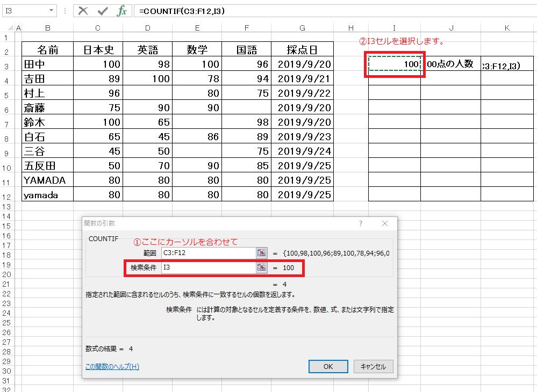The height and width of the screenshot is (392, 537).
Task: Click into the 範囲 input field
Action: pos(207,253)
